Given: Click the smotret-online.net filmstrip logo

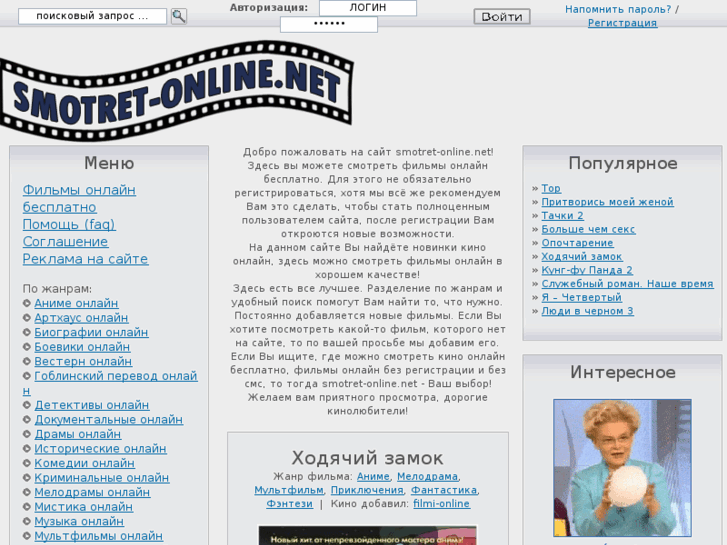Looking at the screenshot, I should pos(177,90).
